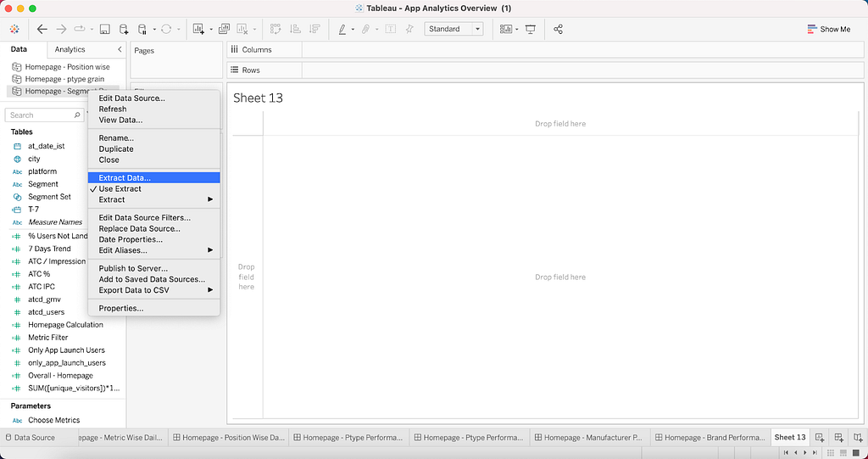The height and width of the screenshot is (459, 868).
Task: Open Homepage - Brand Performa... sheet tab
Action: 711,438
